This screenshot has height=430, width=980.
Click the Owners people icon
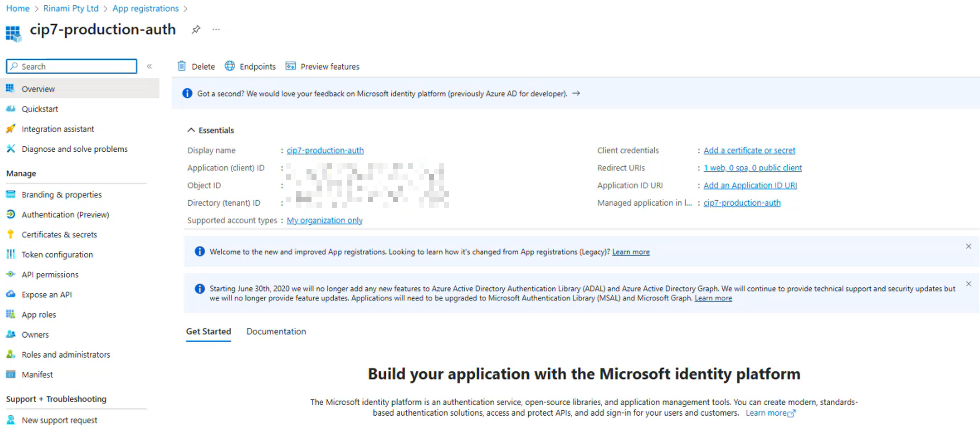click(x=11, y=334)
